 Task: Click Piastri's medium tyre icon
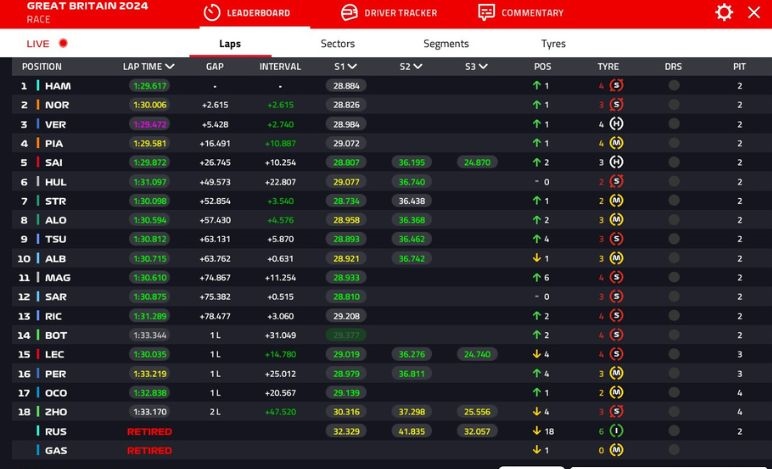click(x=617, y=143)
